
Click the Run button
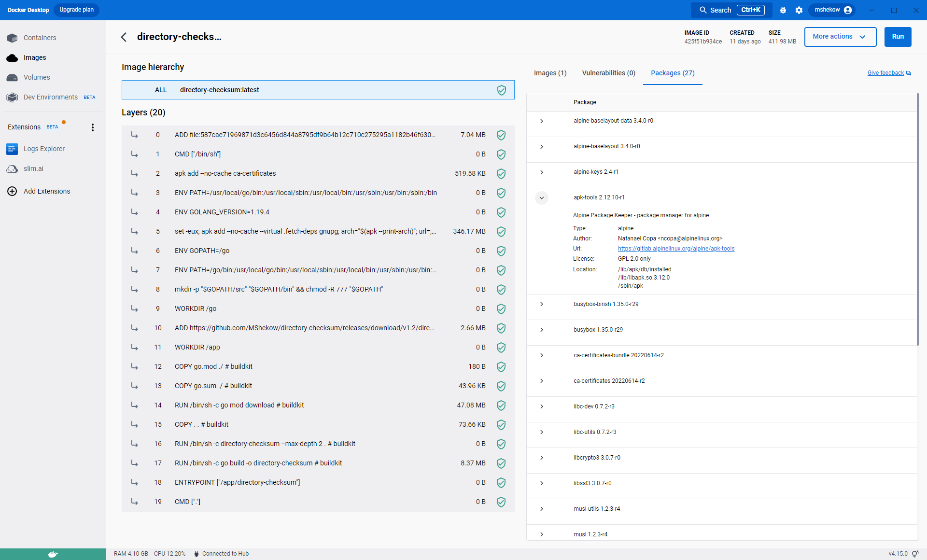[898, 37]
